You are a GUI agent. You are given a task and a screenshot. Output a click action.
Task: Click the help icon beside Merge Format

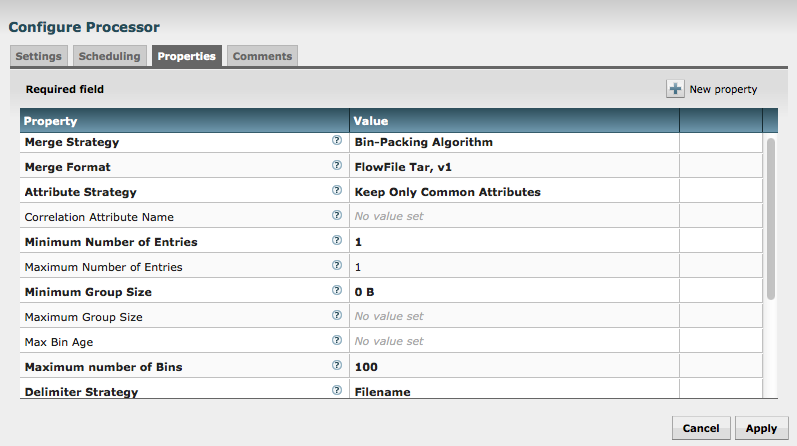tap(337, 166)
